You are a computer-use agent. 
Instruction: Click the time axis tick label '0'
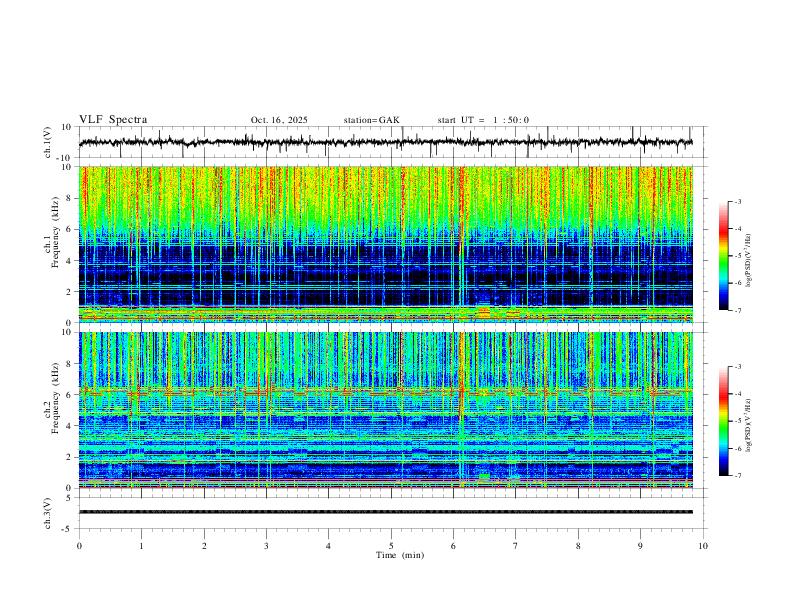click(79, 546)
